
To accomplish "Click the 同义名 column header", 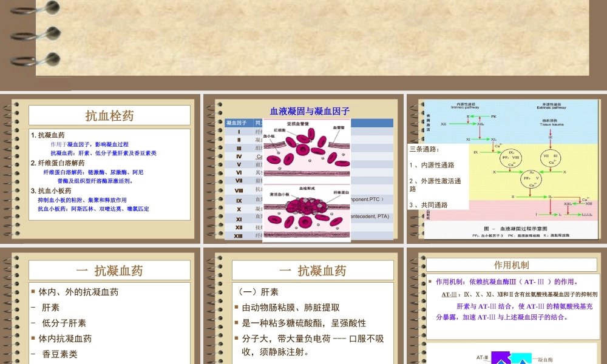I will 258,123.
